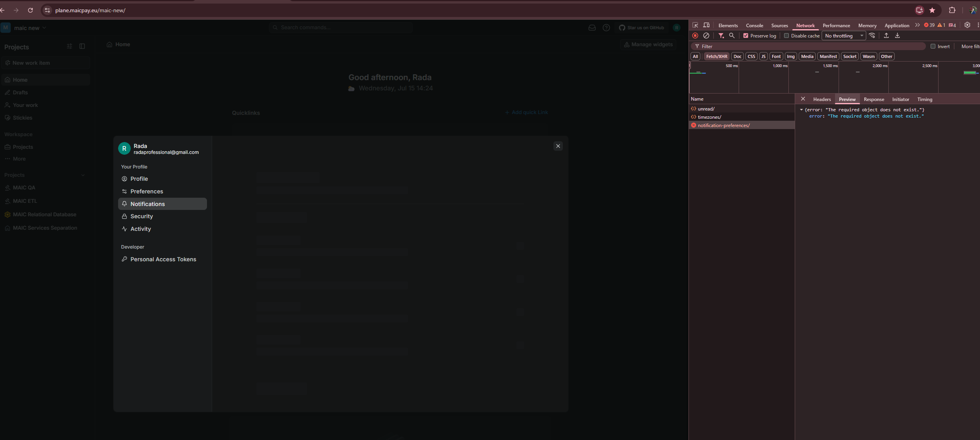Uncheck the Preserve log checkbox
980x440 pixels.
[746, 36]
